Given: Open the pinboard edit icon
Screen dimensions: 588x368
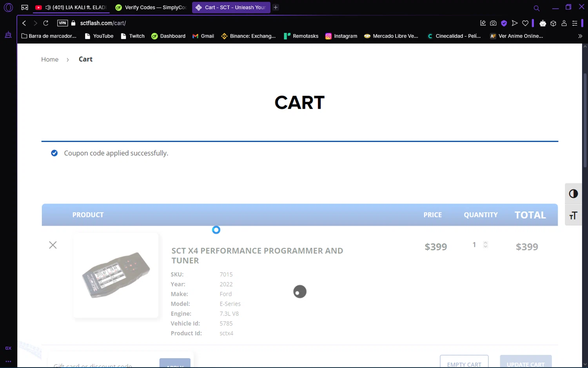Looking at the screenshot, I should click(483, 23).
